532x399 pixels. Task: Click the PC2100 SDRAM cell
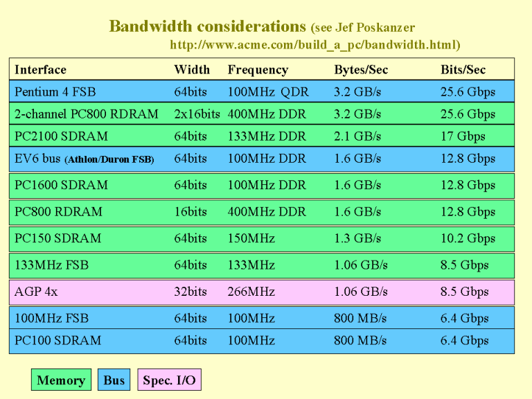coord(61,136)
